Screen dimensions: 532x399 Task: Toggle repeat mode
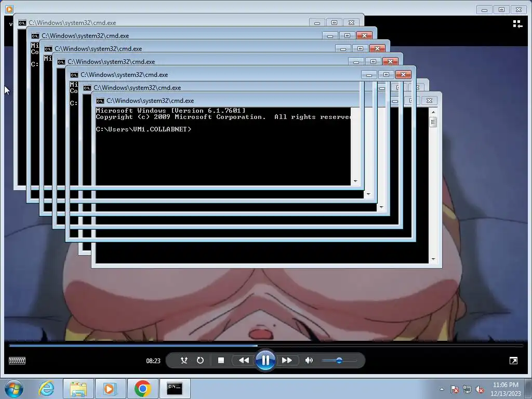(x=200, y=360)
